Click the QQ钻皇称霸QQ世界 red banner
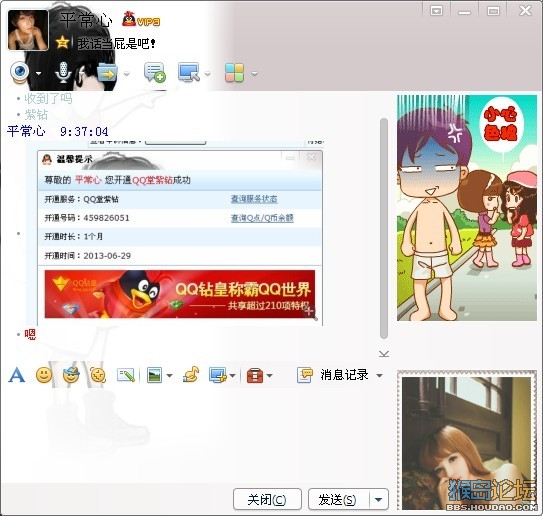 180,294
